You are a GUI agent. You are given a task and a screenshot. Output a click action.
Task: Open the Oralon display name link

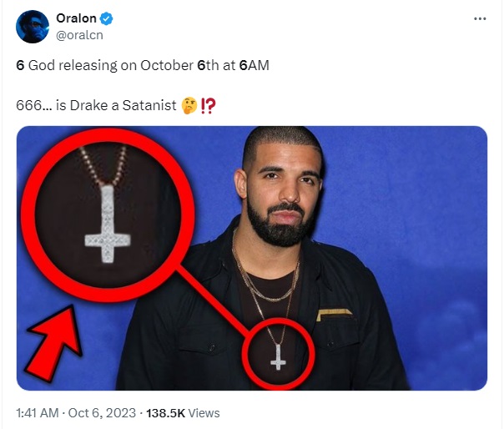point(76,18)
